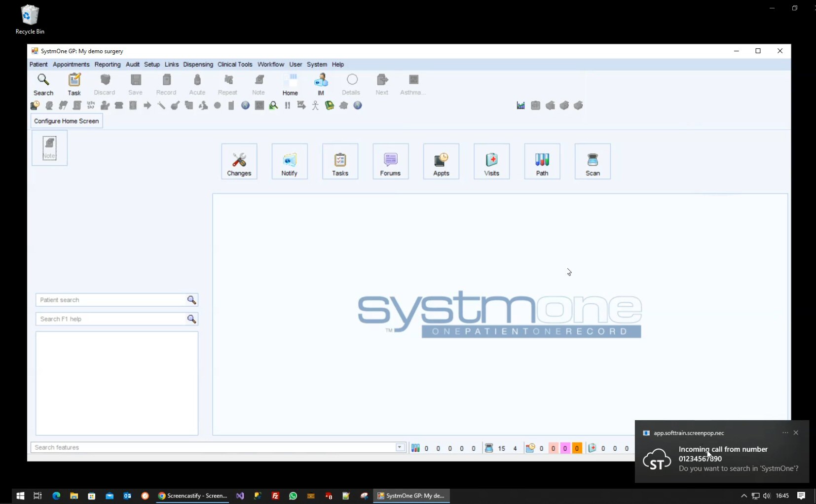Open the Scan home screen tile
Screen dimensions: 816x504
coord(593,161)
